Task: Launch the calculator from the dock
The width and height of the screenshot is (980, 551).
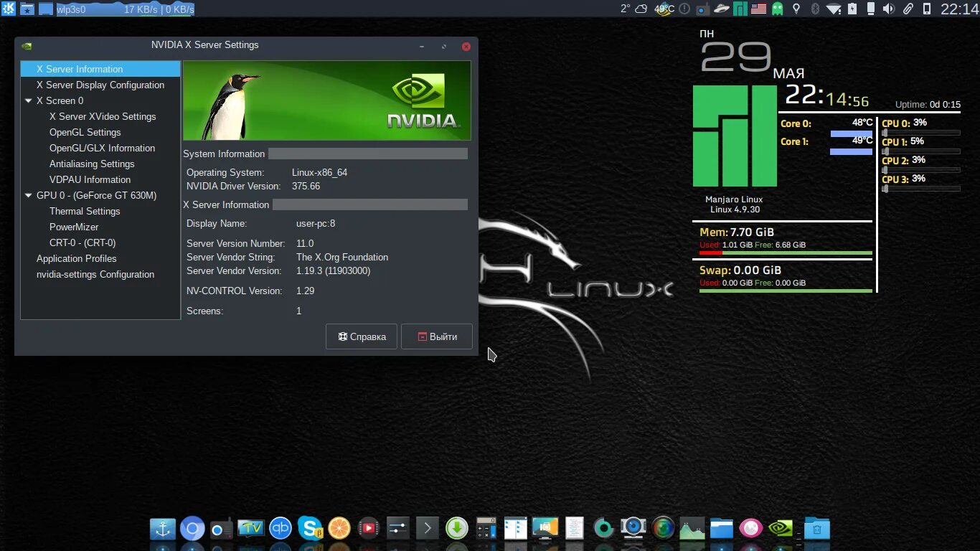Action: click(x=486, y=529)
